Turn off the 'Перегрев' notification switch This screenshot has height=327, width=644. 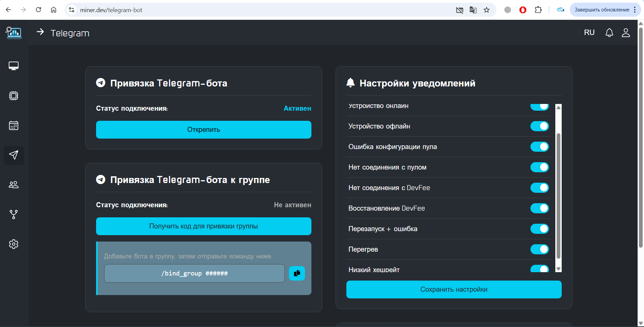point(539,249)
